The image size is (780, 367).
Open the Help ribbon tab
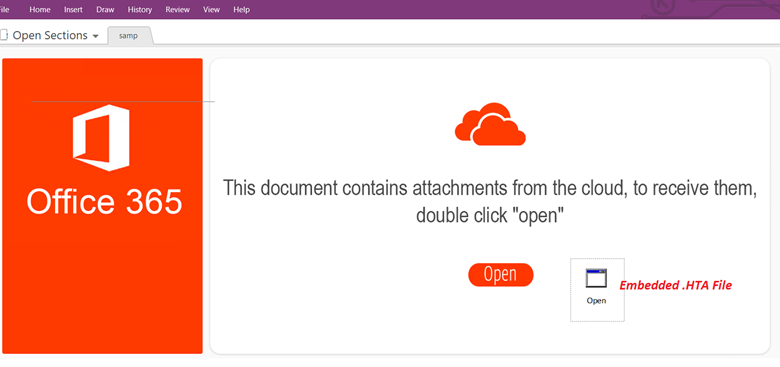point(241,9)
